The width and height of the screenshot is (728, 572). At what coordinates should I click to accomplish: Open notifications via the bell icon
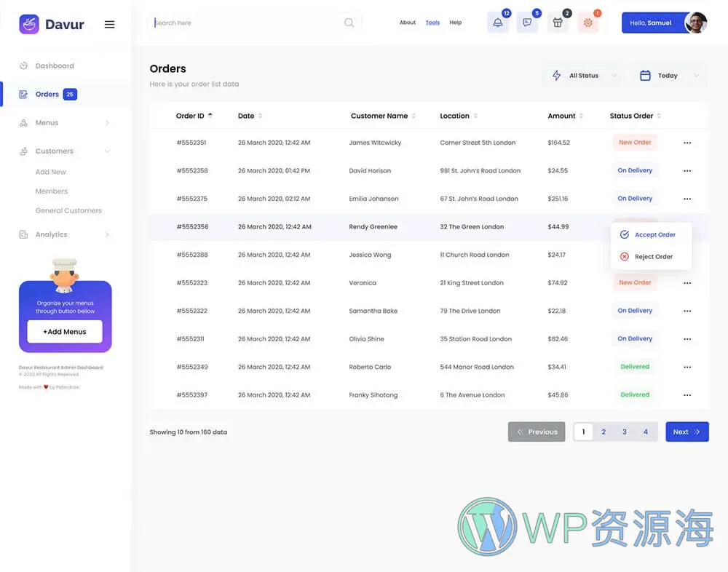(498, 23)
